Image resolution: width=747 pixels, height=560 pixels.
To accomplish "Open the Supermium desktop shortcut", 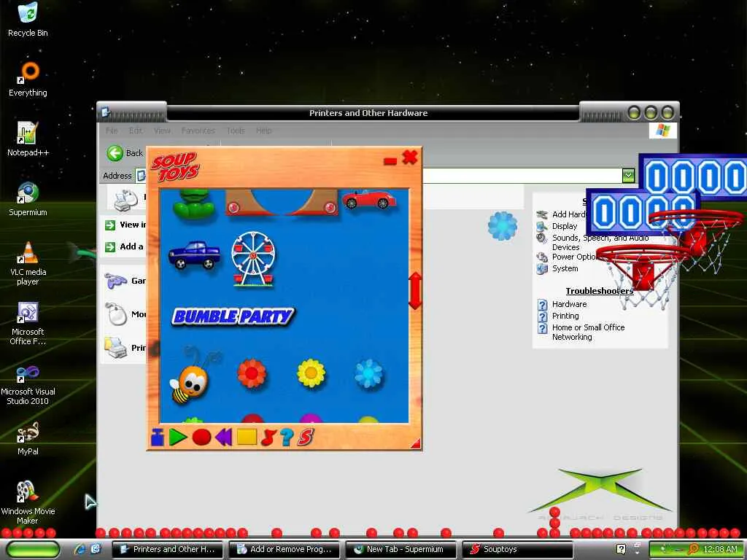I will tap(28, 198).
